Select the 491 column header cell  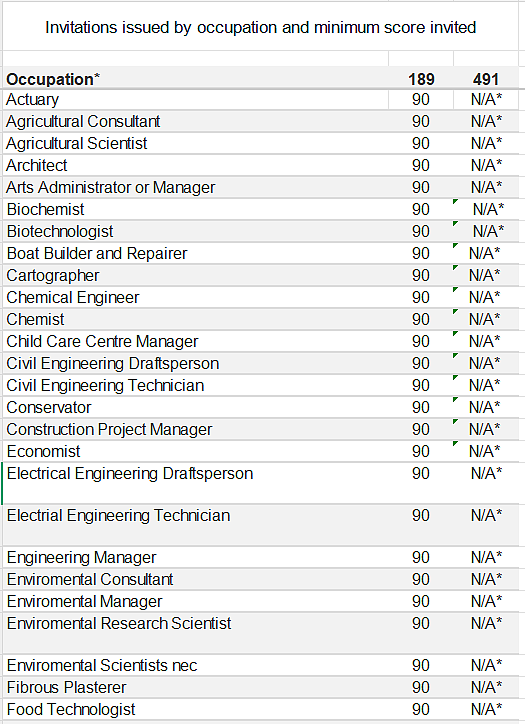pyautogui.click(x=486, y=79)
